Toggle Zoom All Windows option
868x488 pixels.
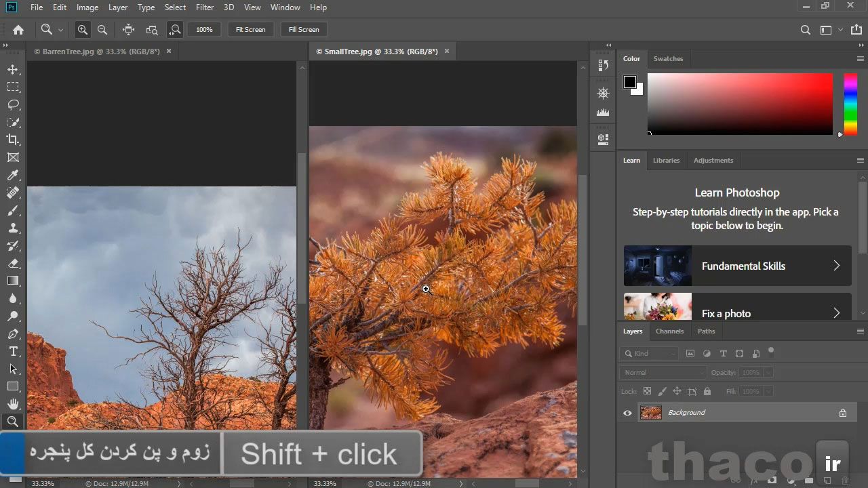point(152,29)
